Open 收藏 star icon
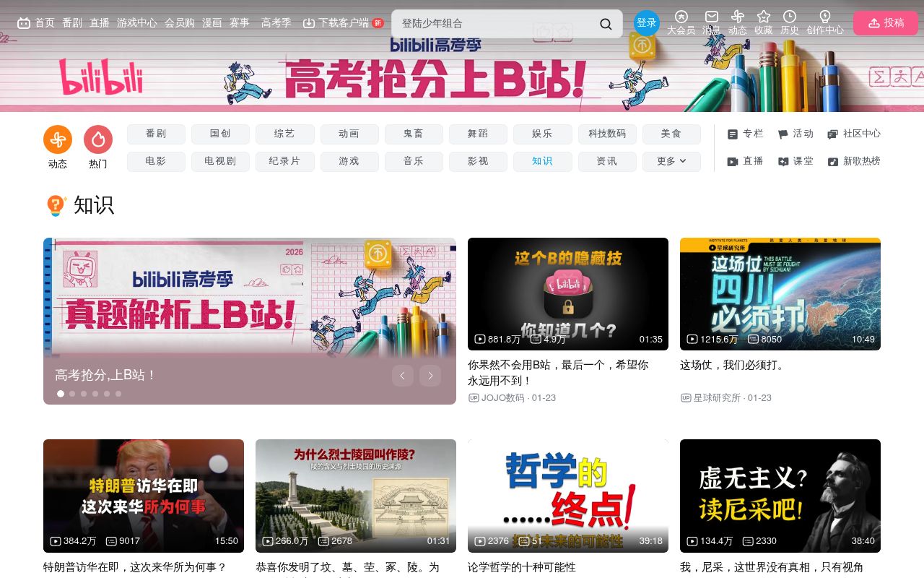924x578 pixels. [x=764, y=16]
